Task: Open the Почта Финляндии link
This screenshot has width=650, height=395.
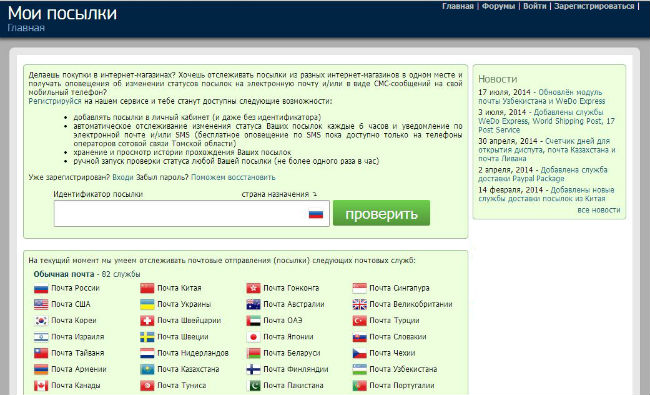Action: (296, 369)
